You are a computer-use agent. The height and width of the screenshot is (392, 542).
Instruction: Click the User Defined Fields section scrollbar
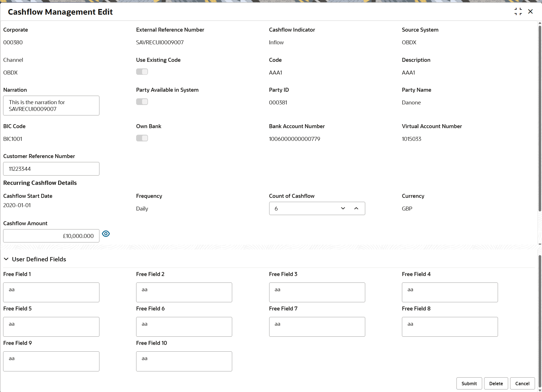[x=540, y=321]
